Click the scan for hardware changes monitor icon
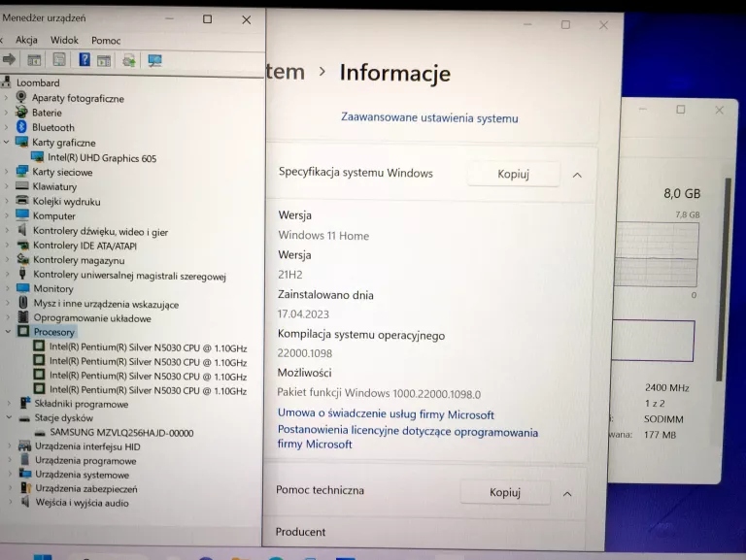The width and height of the screenshot is (746, 560). coord(154,60)
